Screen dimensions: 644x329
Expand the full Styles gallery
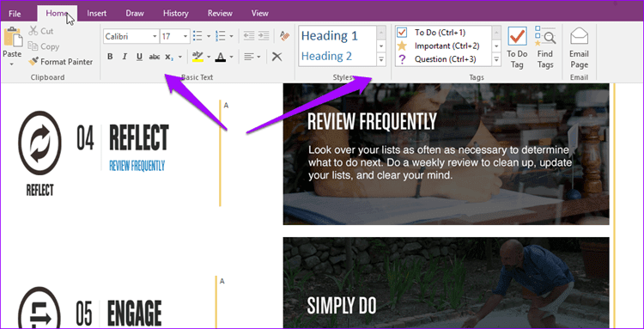(x=381, y=60)
